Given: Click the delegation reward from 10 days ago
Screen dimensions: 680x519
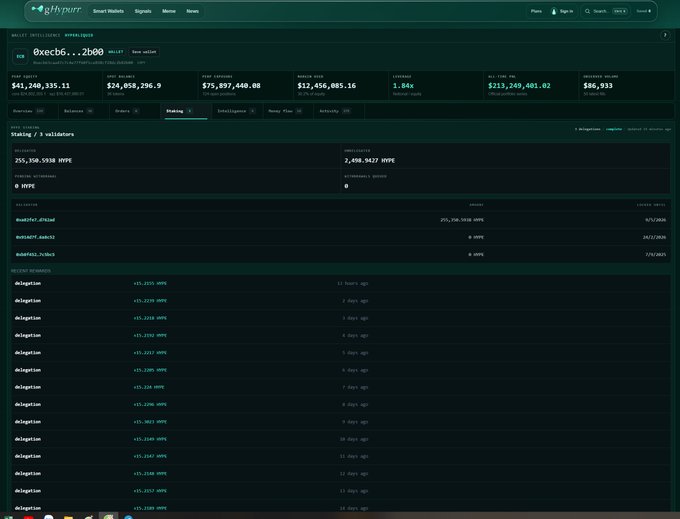Looking at the screenshot, I should pyautogui.click(x=340, y=439).
